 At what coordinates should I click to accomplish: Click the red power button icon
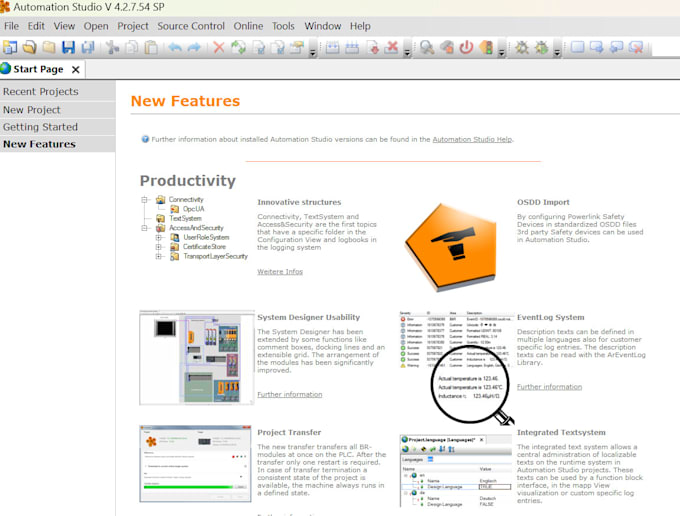tap(466, 47)
